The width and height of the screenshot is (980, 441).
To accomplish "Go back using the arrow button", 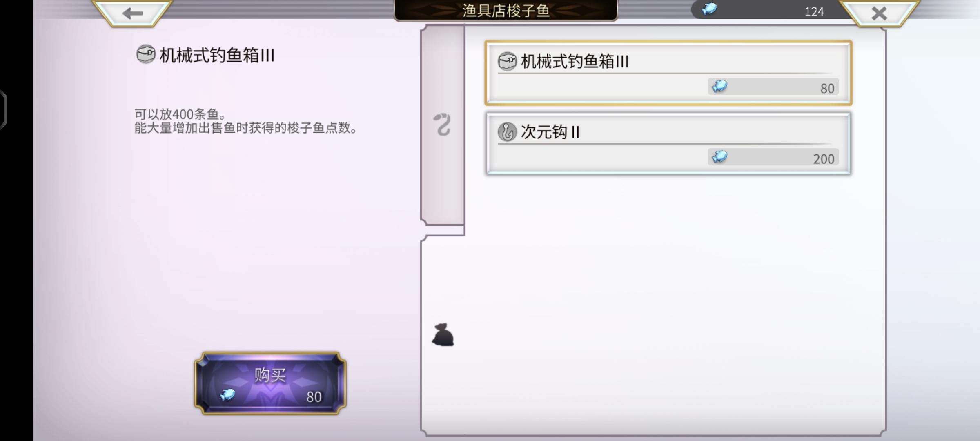I will click(132, 13).
